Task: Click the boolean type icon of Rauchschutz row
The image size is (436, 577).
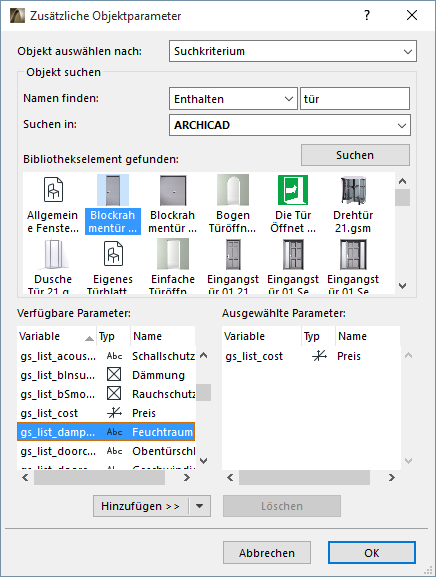Action: (x=114, y=394)
